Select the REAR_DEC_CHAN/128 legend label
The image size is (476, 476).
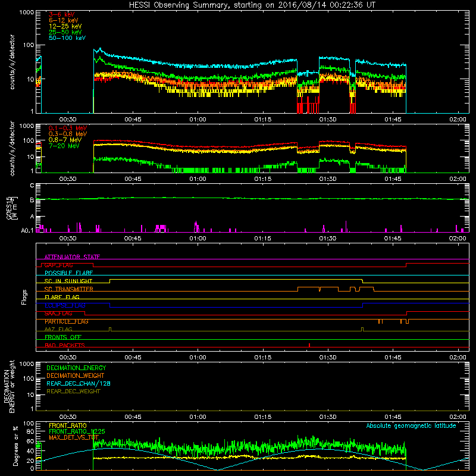(79, 383)
